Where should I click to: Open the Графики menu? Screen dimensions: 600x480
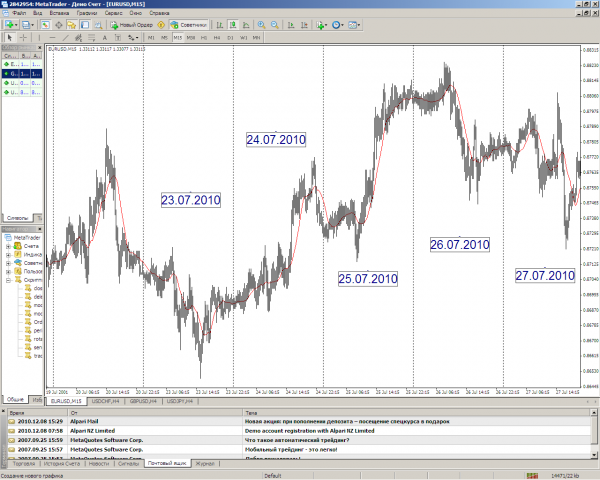[x=86, y=13]
